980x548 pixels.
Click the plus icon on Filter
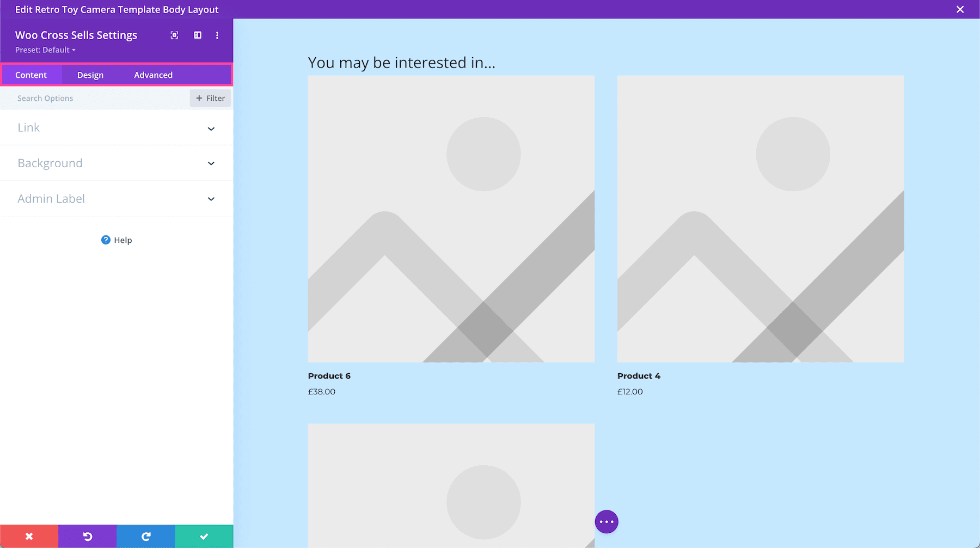[x=200, y=98]
